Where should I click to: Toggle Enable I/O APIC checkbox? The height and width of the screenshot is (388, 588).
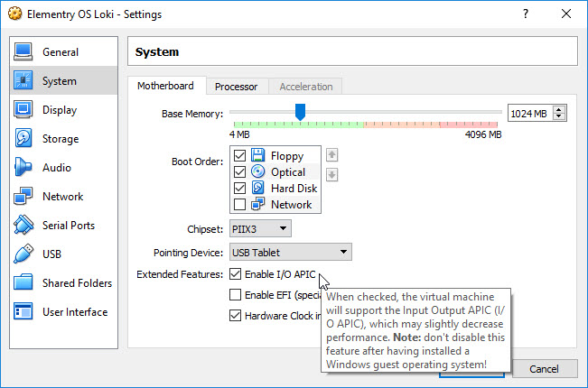coord(235,274)
